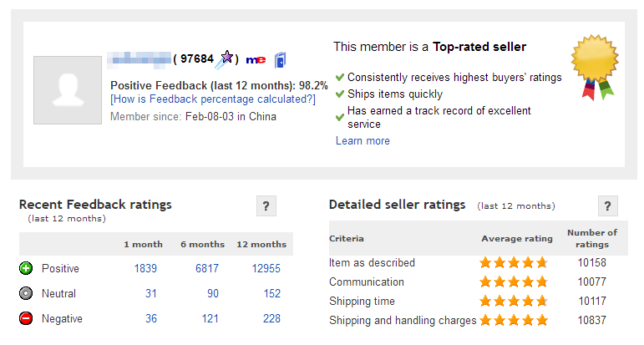Screen dimensions: 644x345
Task: Click the default member avatar picture
Action: (x=68, y=90)
